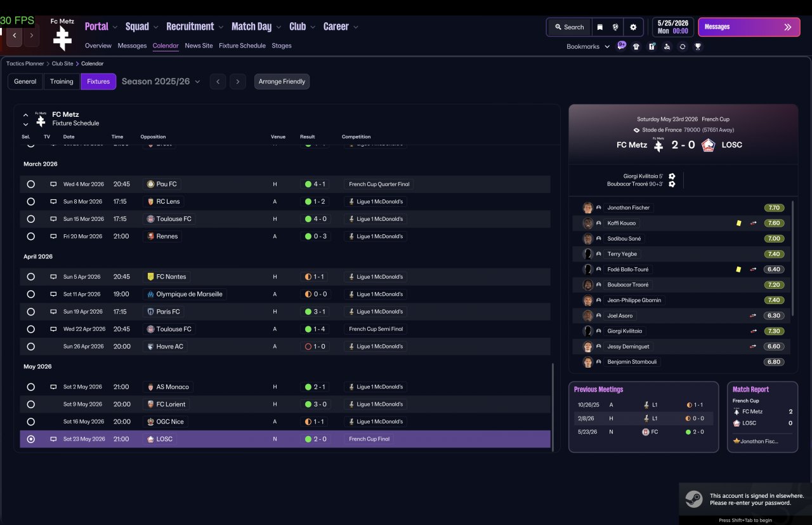Expand the Bookmarks dropdown
The image size is (812, 525).
(588, 46)
